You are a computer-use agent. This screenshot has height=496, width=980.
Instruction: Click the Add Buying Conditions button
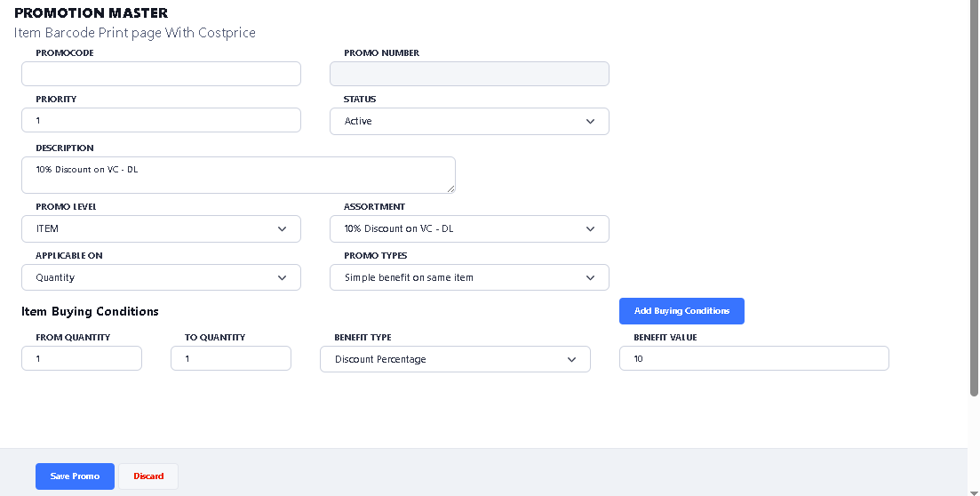pos(681,311)
